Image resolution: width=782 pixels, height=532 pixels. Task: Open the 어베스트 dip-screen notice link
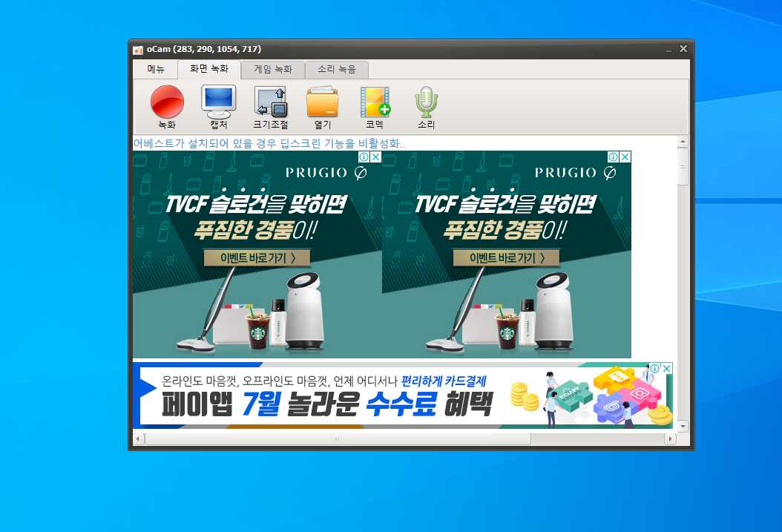[269, 144]
